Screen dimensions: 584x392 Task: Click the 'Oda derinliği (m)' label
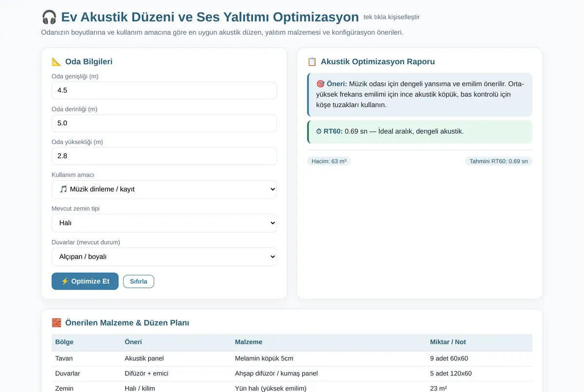(x=74, y=109)
